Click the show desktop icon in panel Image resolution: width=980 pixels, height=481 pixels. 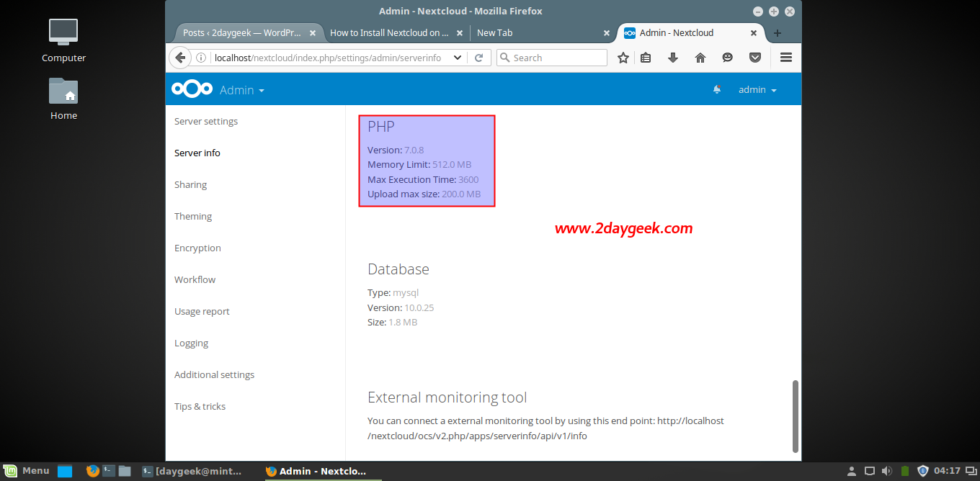[65, 472]
